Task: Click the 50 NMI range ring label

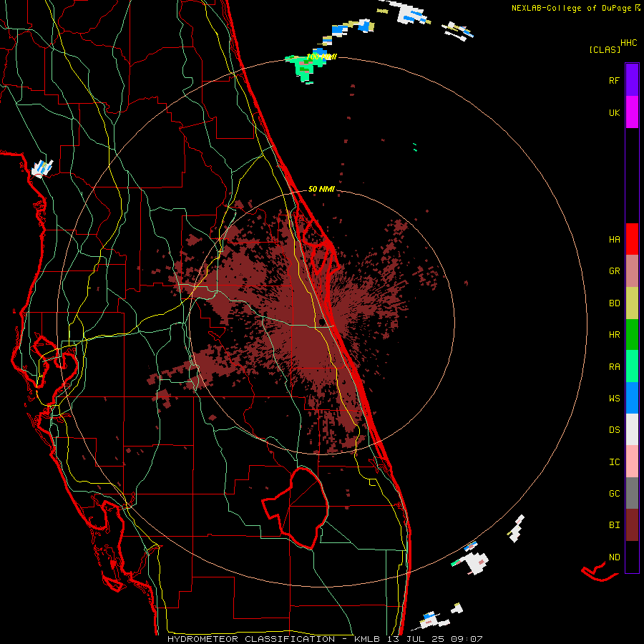Action: [x=321, y=189]
